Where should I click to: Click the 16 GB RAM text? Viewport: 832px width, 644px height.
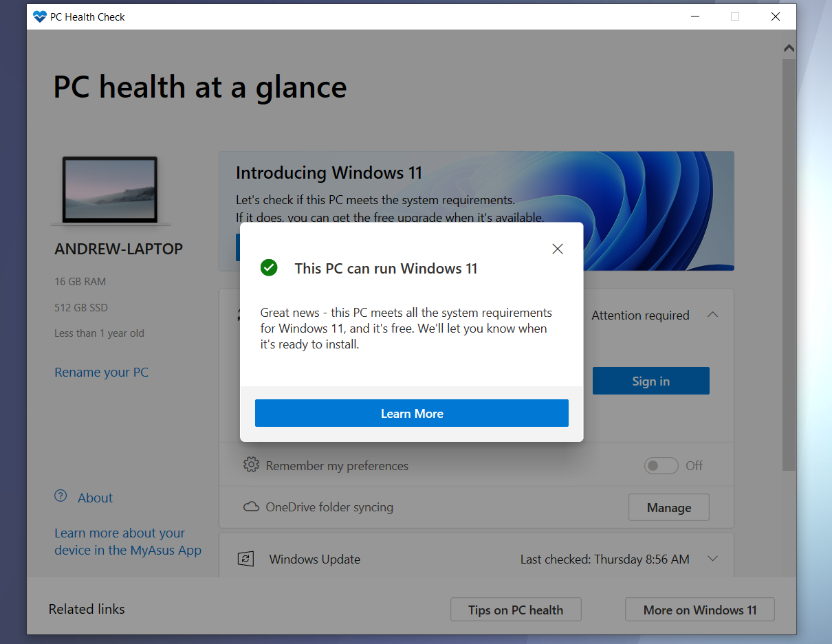coord(80,281)
